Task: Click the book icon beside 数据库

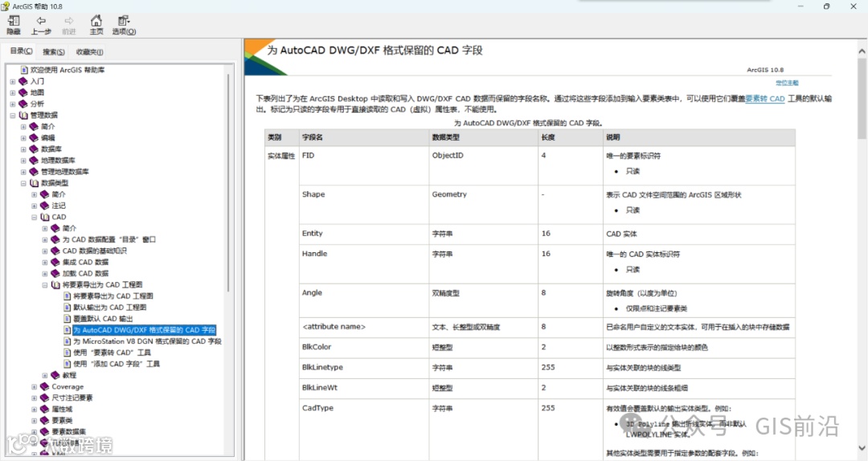Action: coord(34,149)
